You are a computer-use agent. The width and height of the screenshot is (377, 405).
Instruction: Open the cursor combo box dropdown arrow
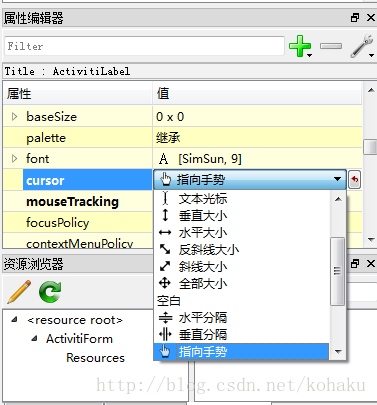click(337, 179)
